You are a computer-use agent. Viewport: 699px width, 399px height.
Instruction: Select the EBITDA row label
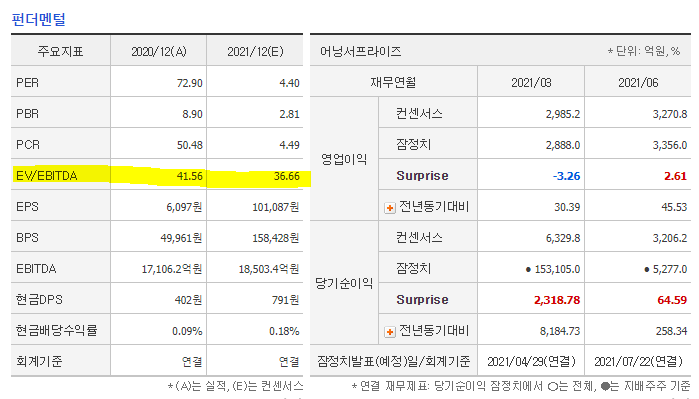[36, 269]
